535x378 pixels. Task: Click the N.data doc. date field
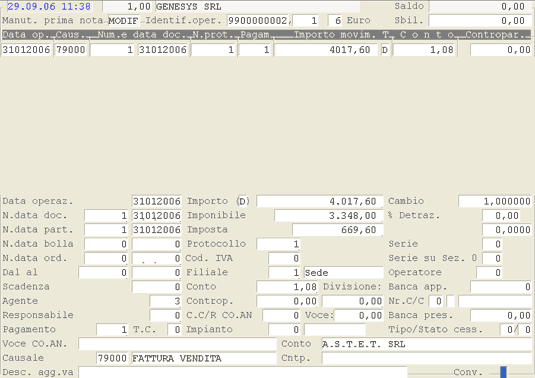[157, 216]
